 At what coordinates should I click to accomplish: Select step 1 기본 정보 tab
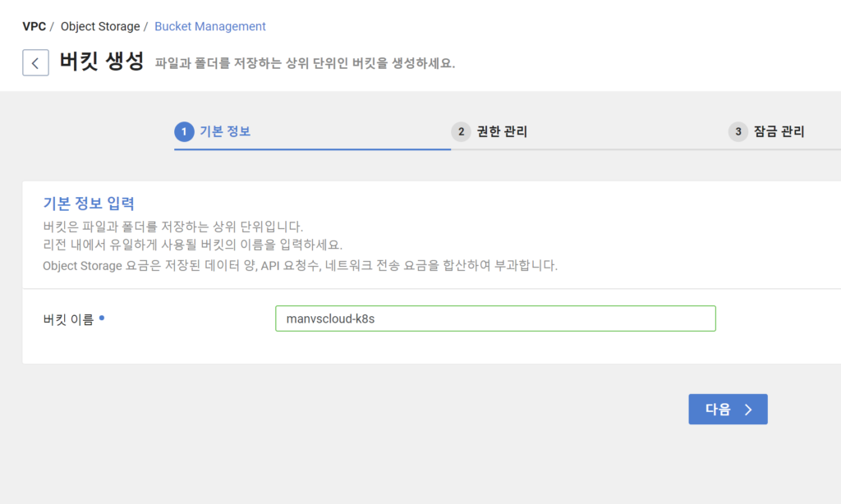pyautogui.click(x=213, y=131)
